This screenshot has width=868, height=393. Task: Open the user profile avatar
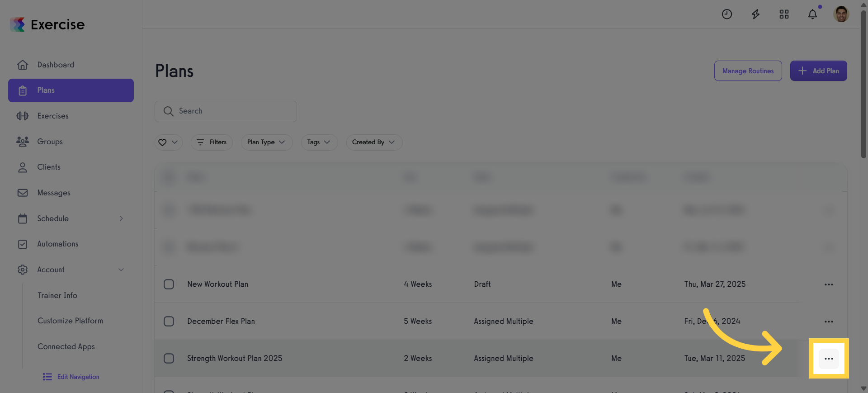[841, 14]
